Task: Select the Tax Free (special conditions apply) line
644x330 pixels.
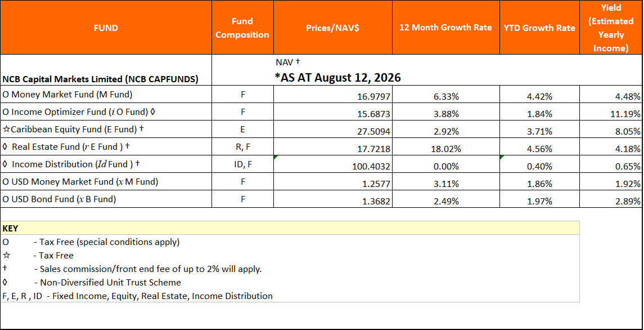Action: (91, 242)
